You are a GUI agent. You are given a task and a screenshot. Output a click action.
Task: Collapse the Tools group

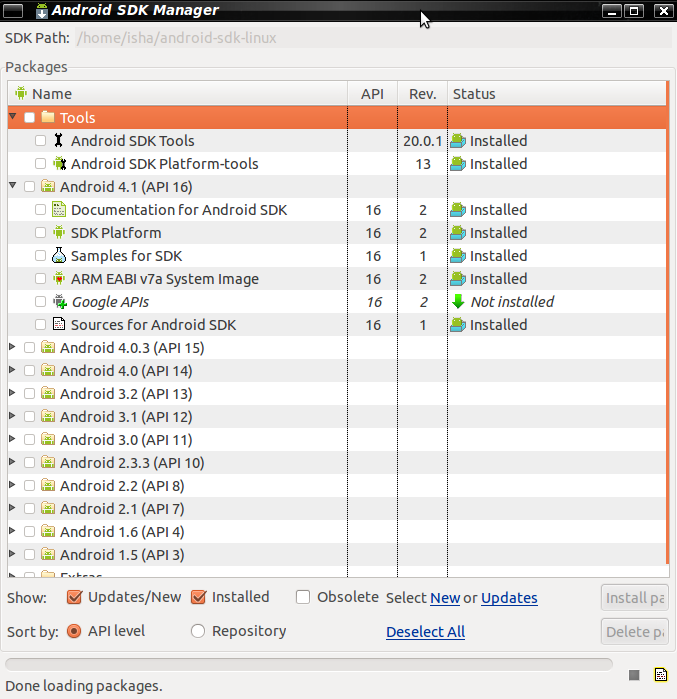pyautogui.click(x=12, y=117)
